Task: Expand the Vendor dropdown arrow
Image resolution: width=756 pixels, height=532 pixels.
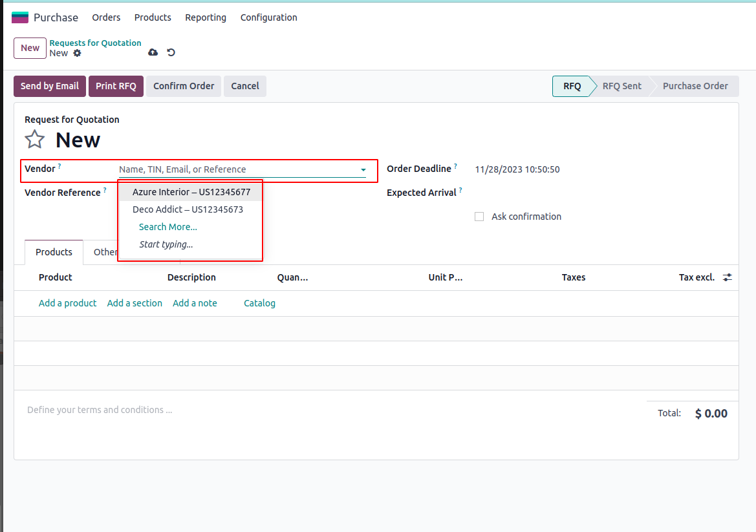Action: click(363, 169)
